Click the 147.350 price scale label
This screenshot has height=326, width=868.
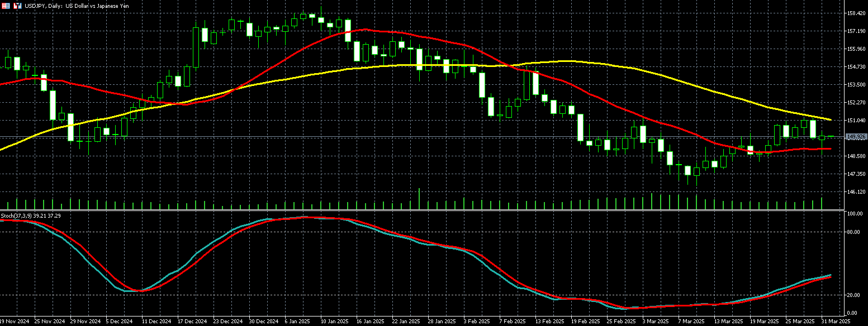[x=856, y=174]
